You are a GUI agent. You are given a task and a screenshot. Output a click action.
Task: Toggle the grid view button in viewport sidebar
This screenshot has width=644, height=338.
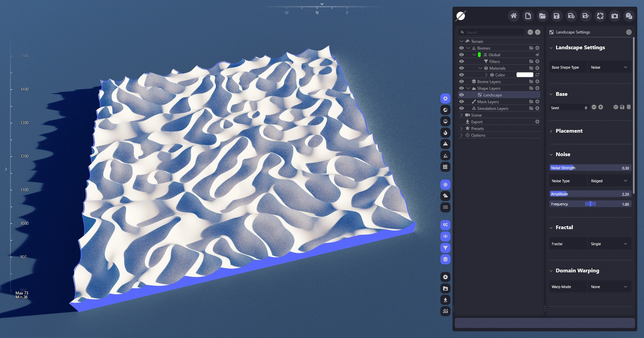pyautogui.click(x=445, y=167)
